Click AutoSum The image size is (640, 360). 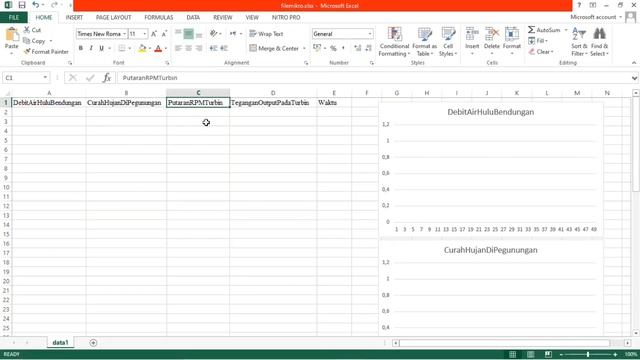point(544,30)
